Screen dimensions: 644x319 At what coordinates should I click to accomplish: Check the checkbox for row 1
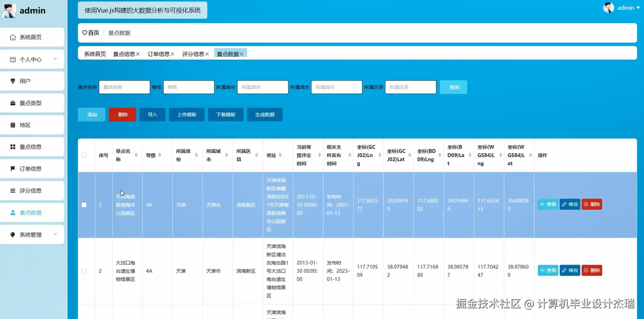click(84, 205)
